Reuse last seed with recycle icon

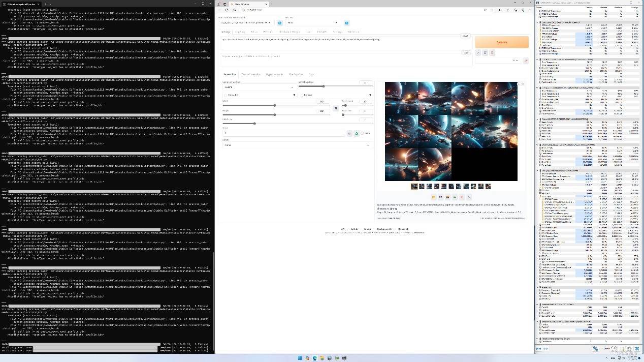tap(357, 133)
